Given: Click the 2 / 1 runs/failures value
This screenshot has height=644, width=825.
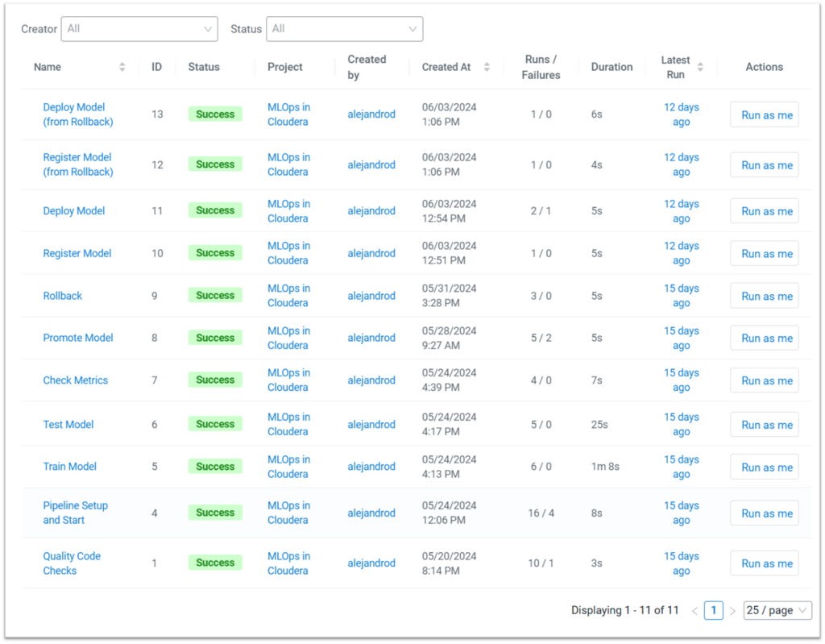Looking at the screenshot, I should [x=541, y=210].
